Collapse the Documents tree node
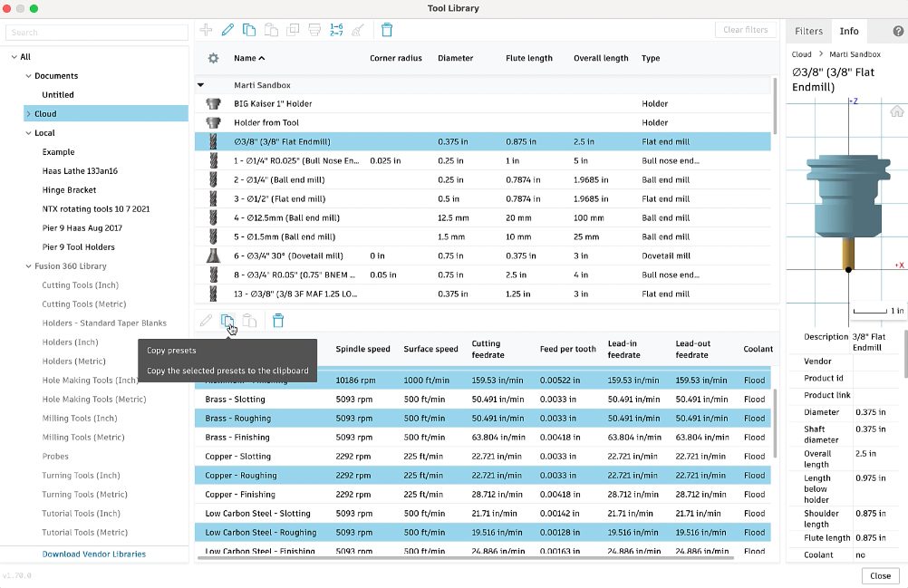908x588 pixels. pos(28,76)
